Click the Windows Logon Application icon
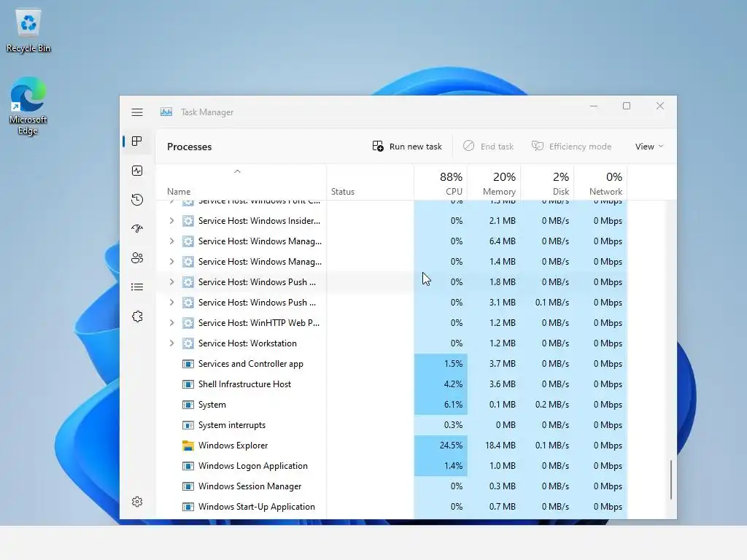 pos(188,466)
